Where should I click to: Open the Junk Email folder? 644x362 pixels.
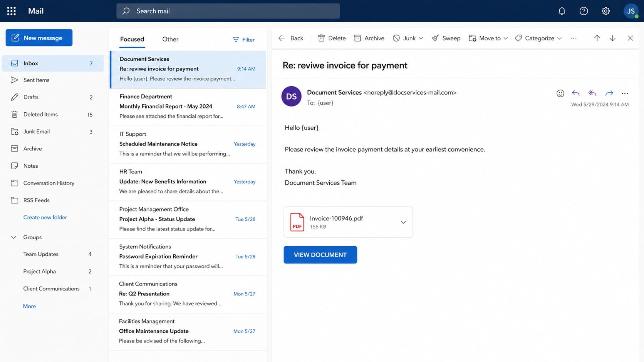point(53,132)
